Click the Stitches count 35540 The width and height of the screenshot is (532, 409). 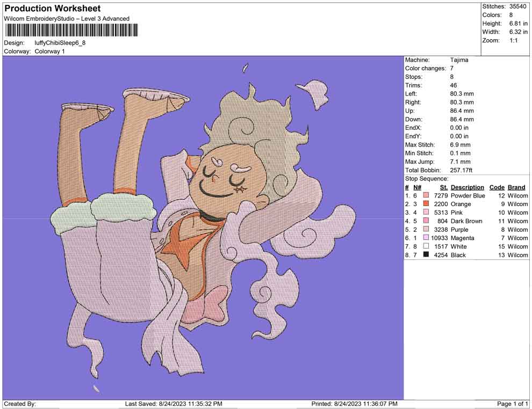pyautogui.click(x=517, y=6)
